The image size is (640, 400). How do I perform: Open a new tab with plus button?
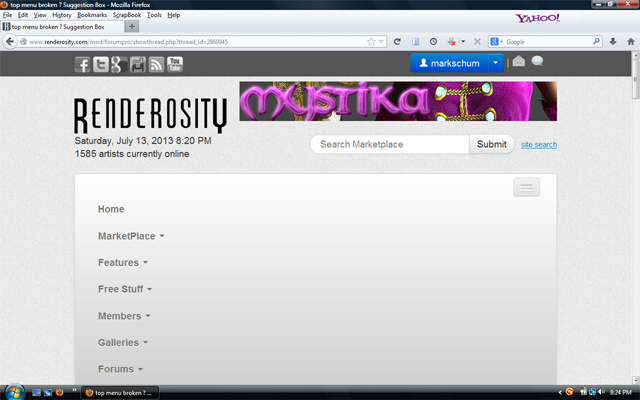131,27
